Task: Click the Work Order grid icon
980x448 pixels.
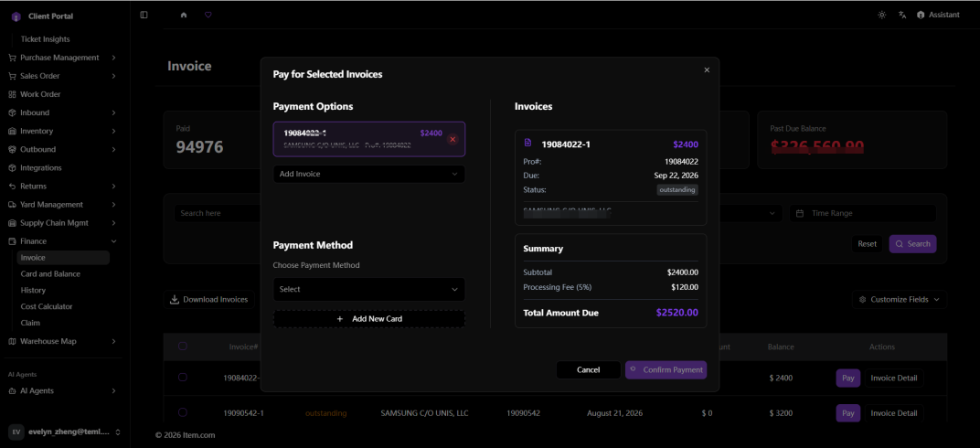Action: pyautogui.click(x=13, y=94)
